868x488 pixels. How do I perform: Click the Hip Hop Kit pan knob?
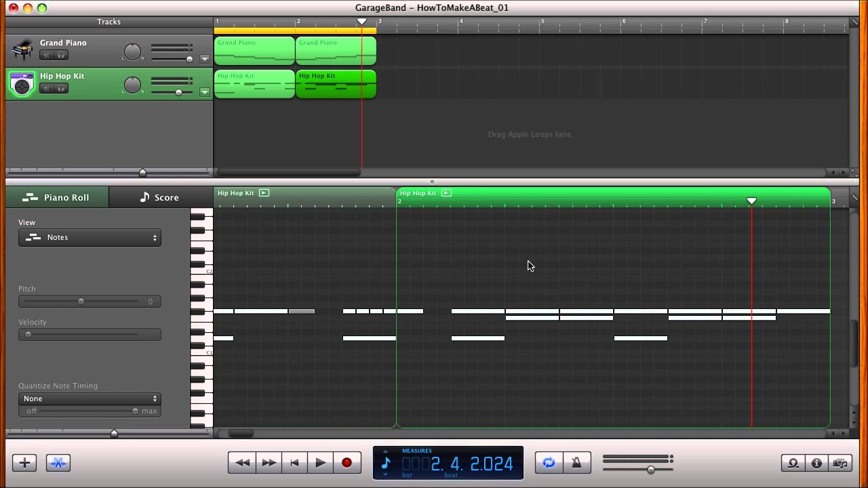(x=132, y=85)
